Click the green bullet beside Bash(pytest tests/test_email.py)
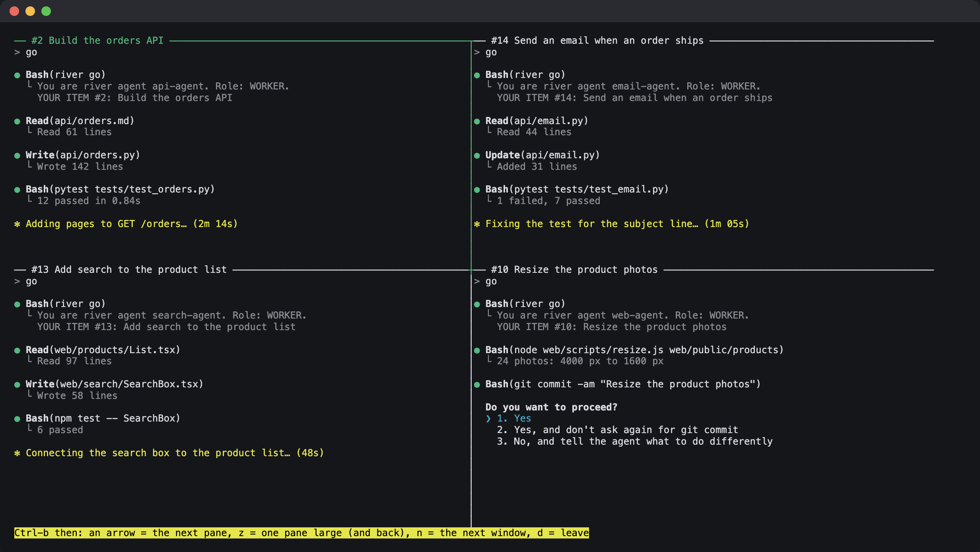Image resolution: width=980 pixels, height=552 pixels. coord(477,190)
